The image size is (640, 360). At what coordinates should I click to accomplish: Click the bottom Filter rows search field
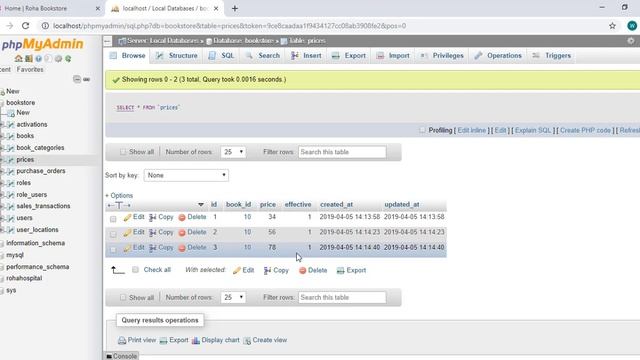[342, 297]
